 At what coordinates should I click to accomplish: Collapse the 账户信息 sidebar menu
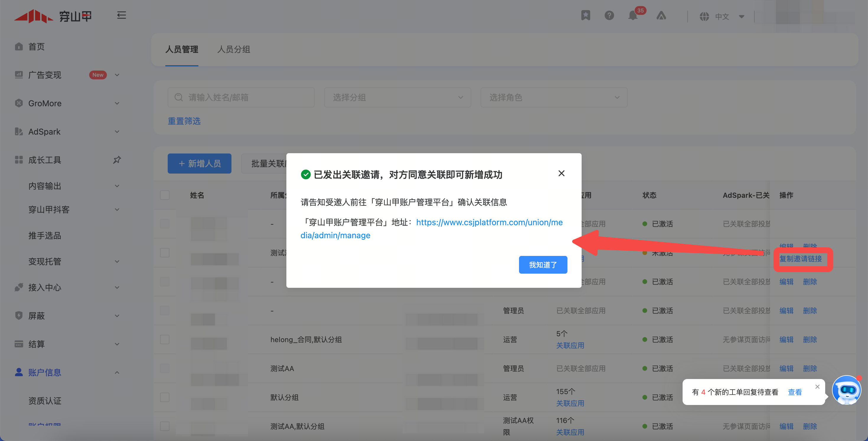point(117,372)
